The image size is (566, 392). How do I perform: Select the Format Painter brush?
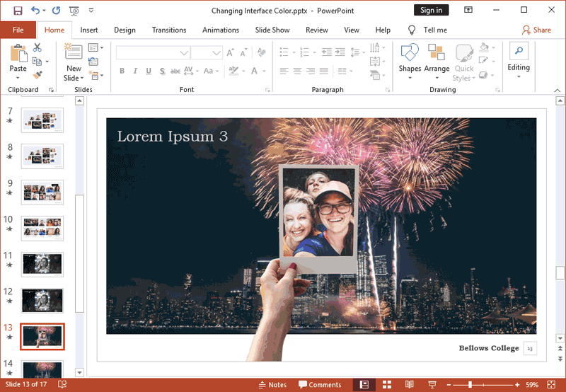tap(37, 75)
